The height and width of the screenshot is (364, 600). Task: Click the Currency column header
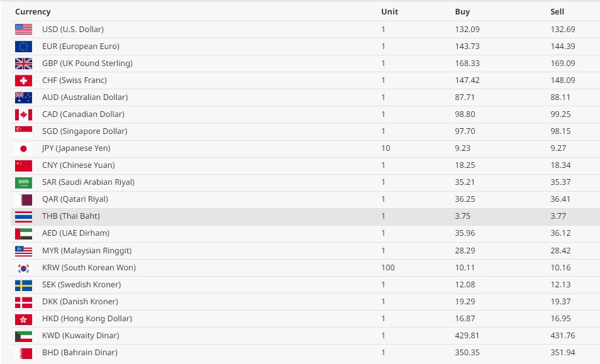[33, 12]
